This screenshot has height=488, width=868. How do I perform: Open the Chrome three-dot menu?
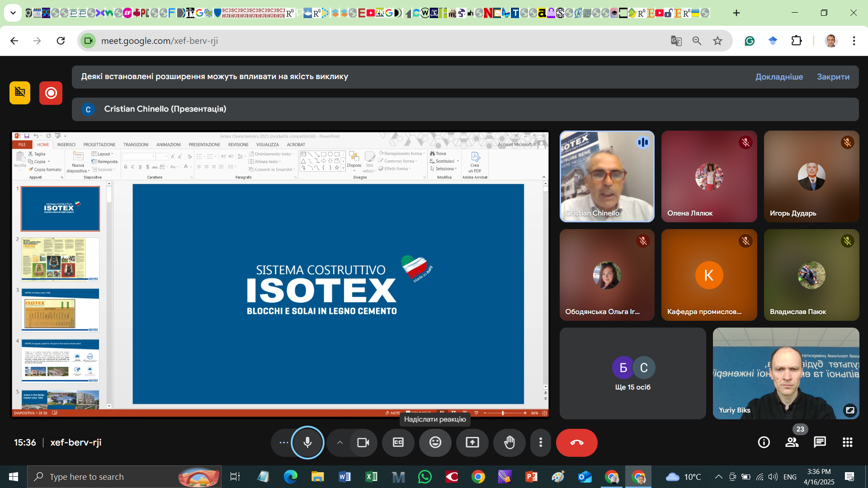pyautogui.click(x=854, y=41)
